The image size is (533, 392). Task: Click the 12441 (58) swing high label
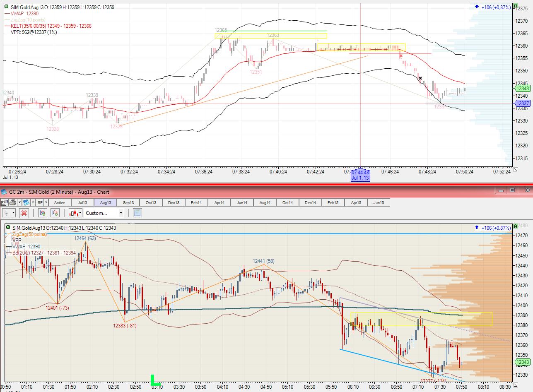coord(264,261)
